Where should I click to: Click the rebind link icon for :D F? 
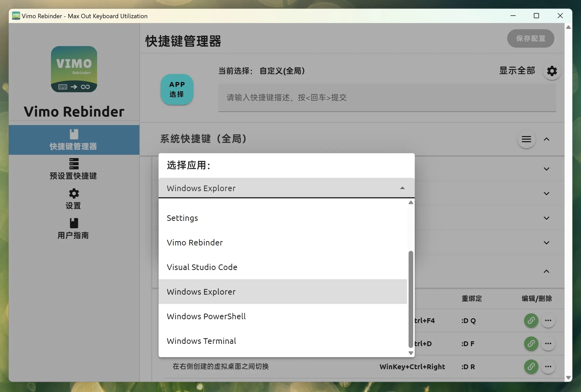pos(531,344)
